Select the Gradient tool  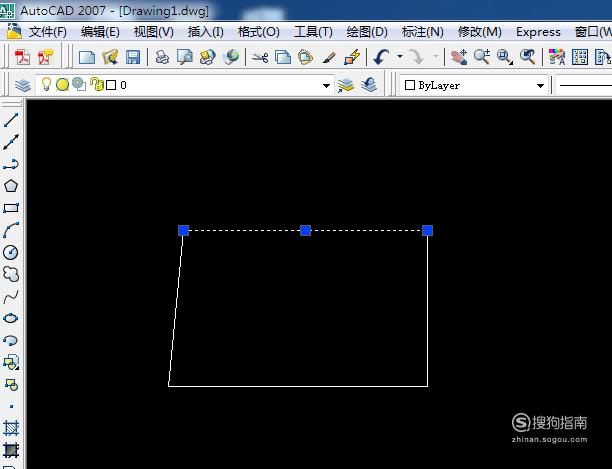[x=11, y=450]
